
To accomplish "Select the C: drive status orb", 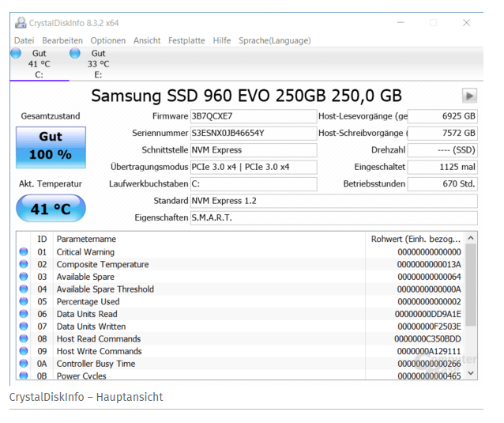I will tap(16, 53).
